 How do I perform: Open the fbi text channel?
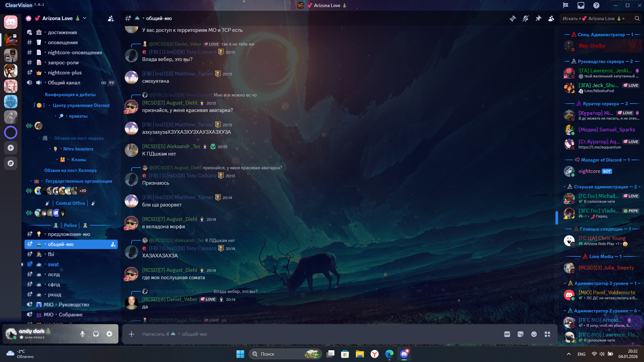point(51,254)
